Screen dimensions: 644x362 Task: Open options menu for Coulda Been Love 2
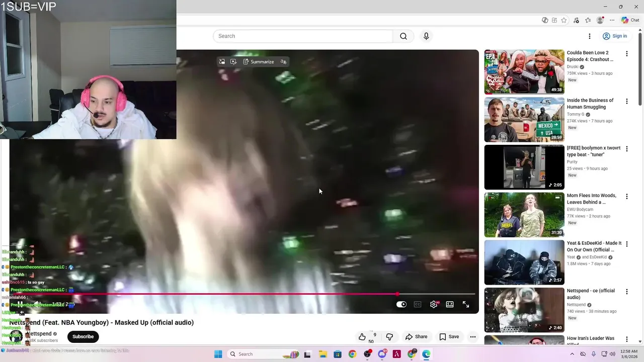[627, 54]
